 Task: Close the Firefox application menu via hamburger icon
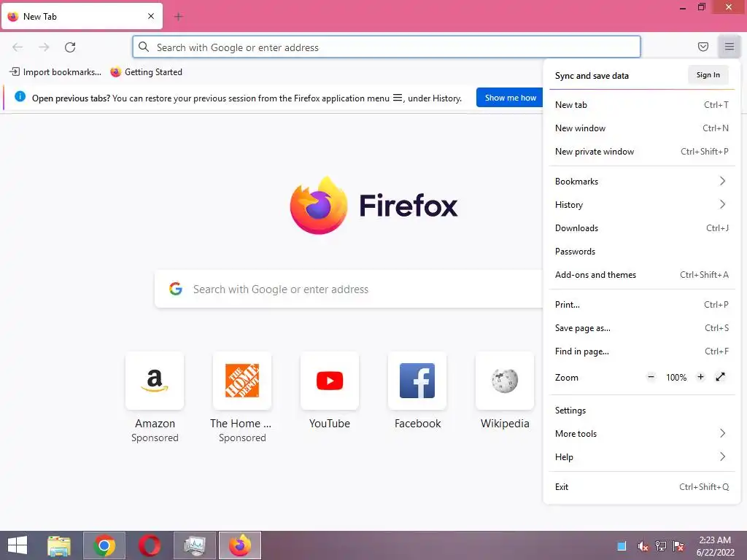coord(729,47)
